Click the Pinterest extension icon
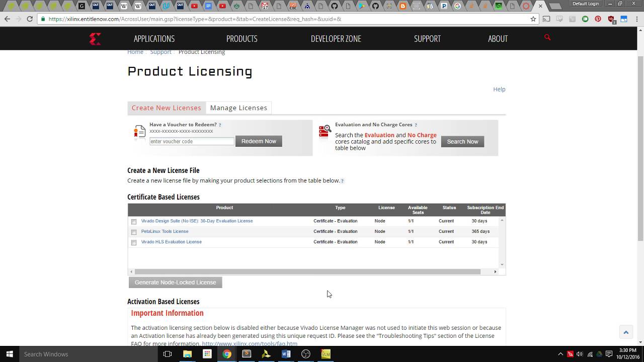The image size is (644, 362). (598, 19)
